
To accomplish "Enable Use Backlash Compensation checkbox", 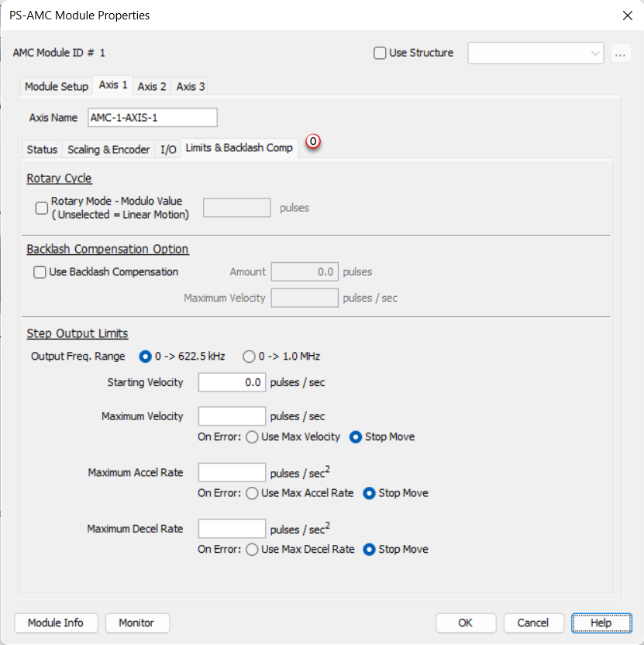I will [x=40, y=272].
